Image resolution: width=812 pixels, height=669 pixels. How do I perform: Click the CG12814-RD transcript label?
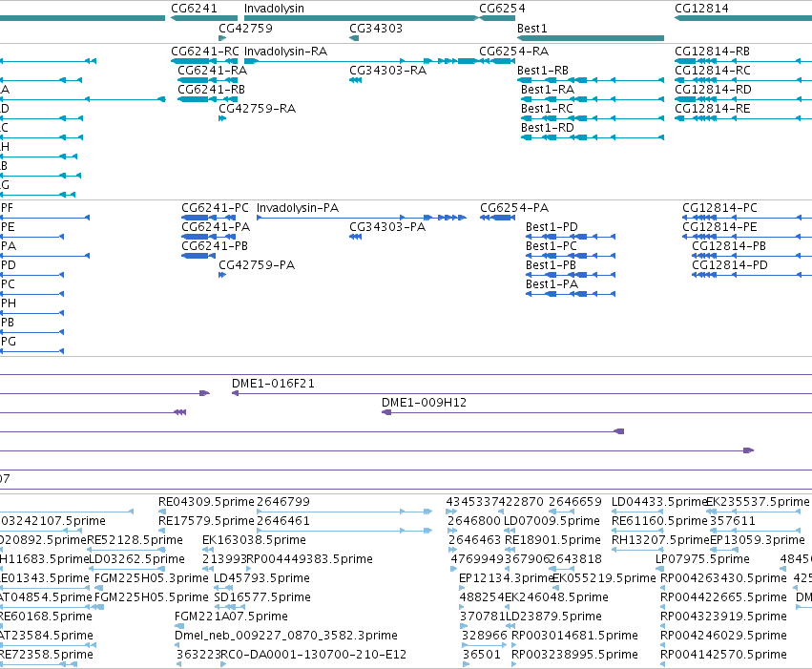(713, 89)
